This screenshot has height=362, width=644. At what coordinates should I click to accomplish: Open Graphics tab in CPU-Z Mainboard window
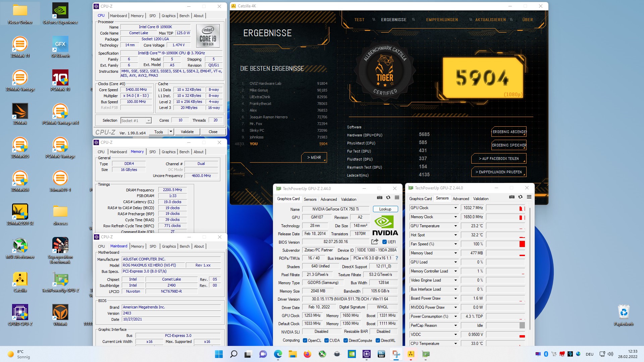point(169,246)
